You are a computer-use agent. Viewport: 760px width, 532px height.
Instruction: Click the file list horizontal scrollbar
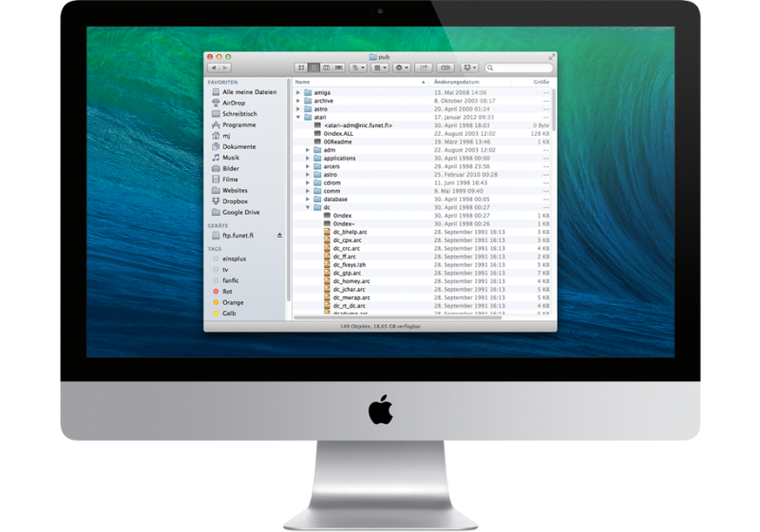(x=397, y=318)
